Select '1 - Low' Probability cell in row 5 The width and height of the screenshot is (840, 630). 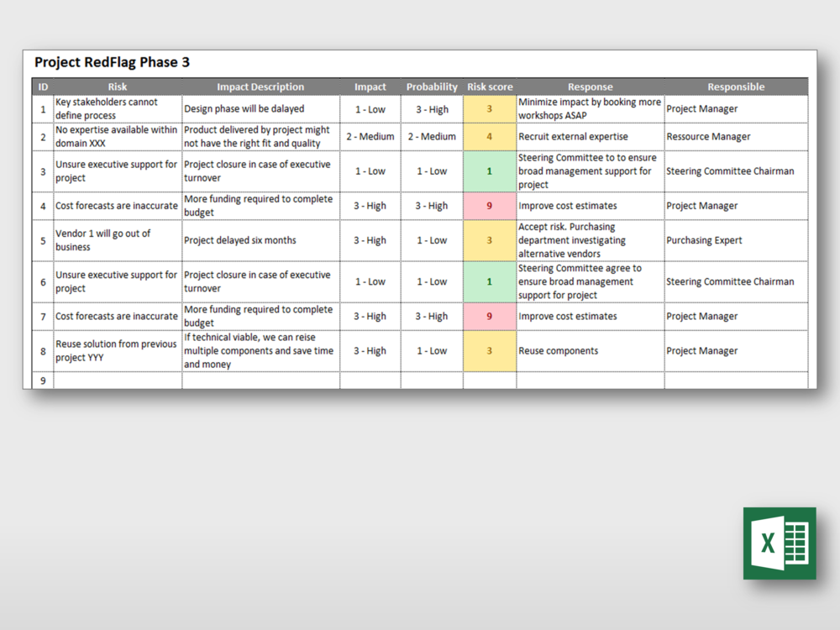click(x=432, y=240)
